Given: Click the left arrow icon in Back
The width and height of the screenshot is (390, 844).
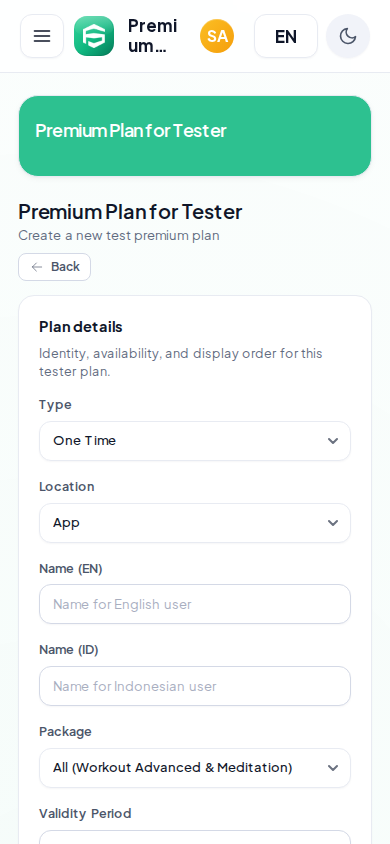Looking at the screenshot, I should (37, 267).
